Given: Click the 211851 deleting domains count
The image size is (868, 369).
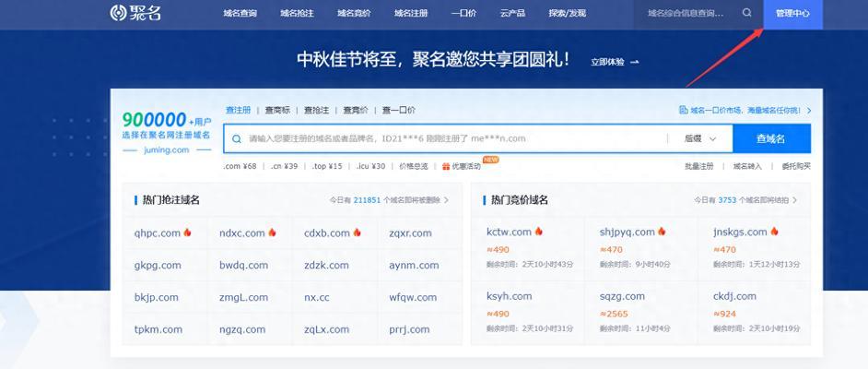Looking at the screenshot, I should point(367,200).
